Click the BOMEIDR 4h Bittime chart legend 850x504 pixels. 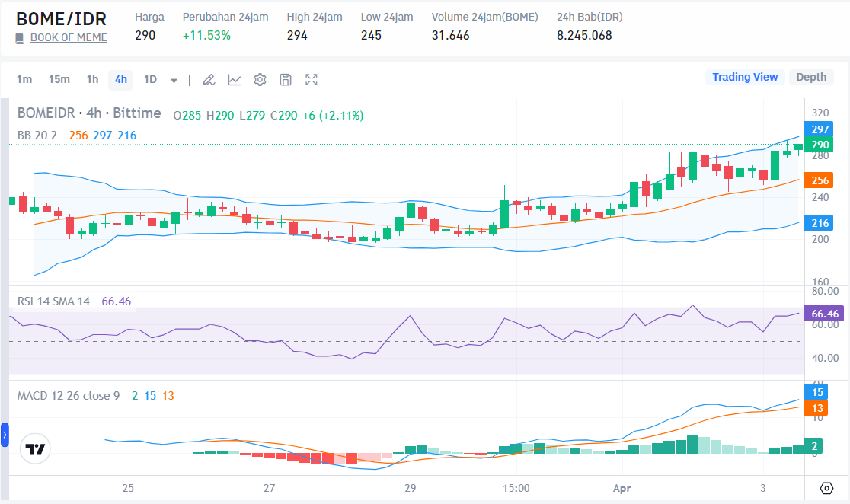click(x=89, y=113)
